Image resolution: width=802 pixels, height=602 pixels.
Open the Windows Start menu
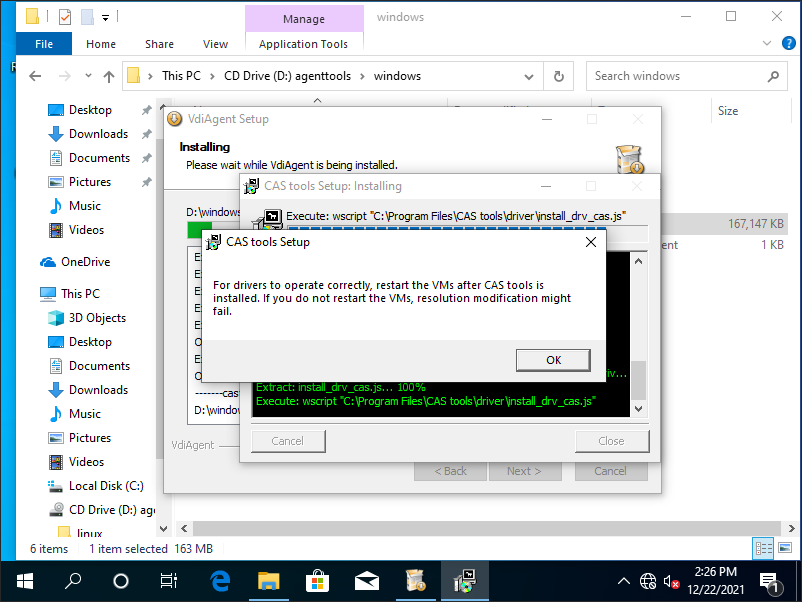(x=25, y=581)
